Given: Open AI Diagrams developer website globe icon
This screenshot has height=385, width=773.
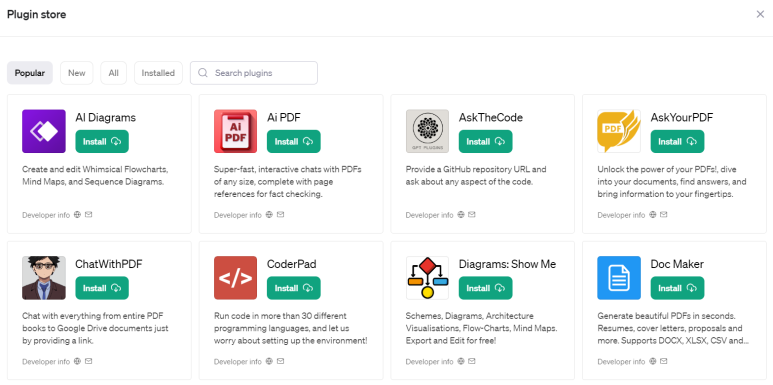Looking at the screenshot, I should click(x=77, y=214).
